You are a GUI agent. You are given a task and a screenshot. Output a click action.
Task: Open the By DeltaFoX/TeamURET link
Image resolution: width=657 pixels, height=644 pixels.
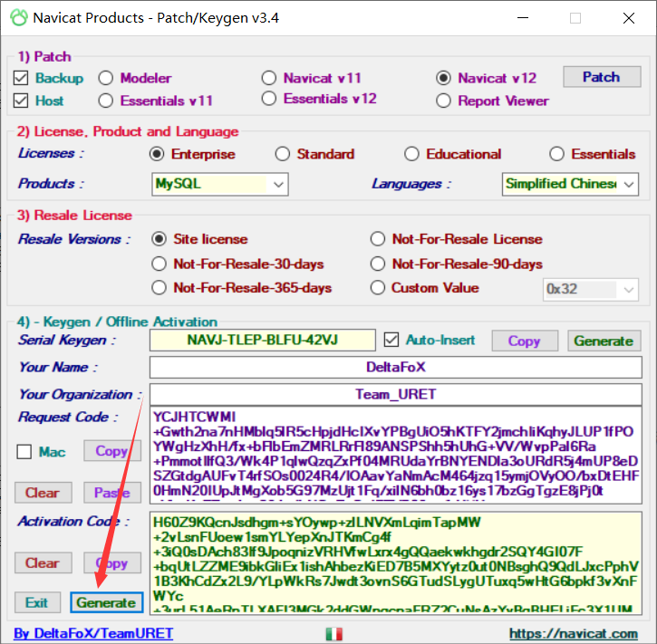pos(93,633)
